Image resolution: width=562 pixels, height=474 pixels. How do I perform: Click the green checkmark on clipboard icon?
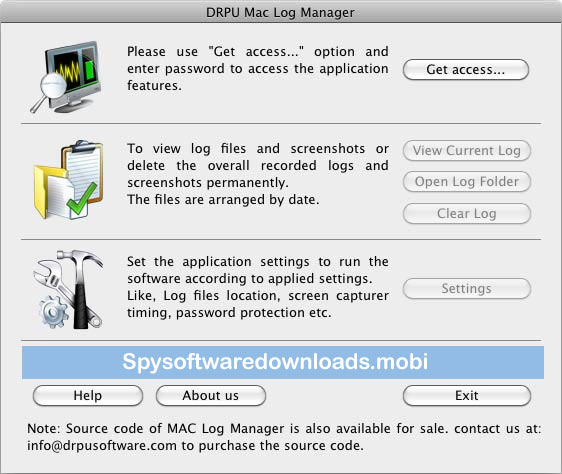82,198
